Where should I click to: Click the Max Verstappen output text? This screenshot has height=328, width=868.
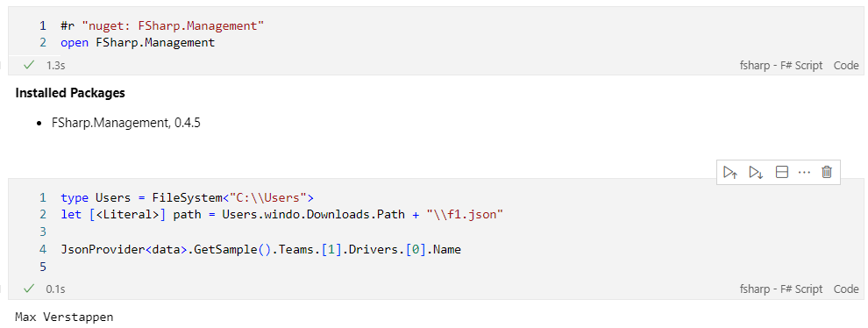(x=64, y=317)
